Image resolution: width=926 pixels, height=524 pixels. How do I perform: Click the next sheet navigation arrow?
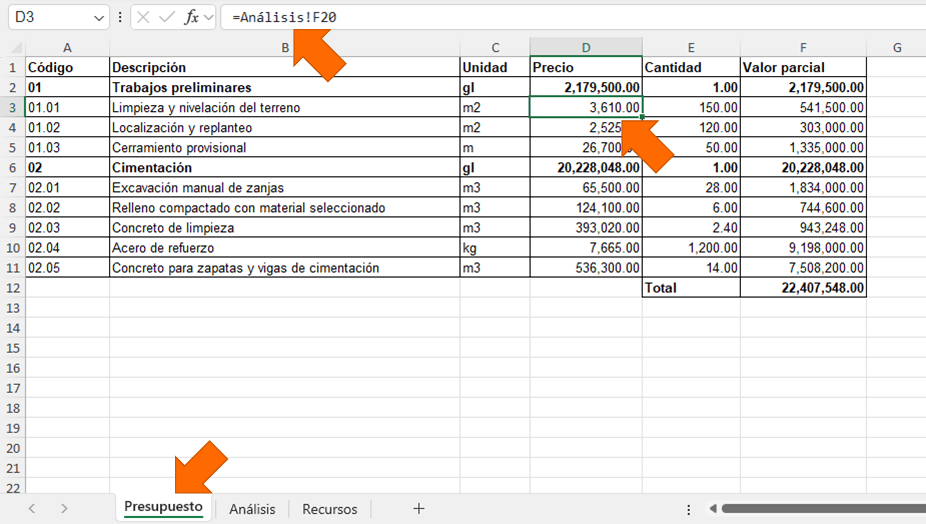(64, 509)
